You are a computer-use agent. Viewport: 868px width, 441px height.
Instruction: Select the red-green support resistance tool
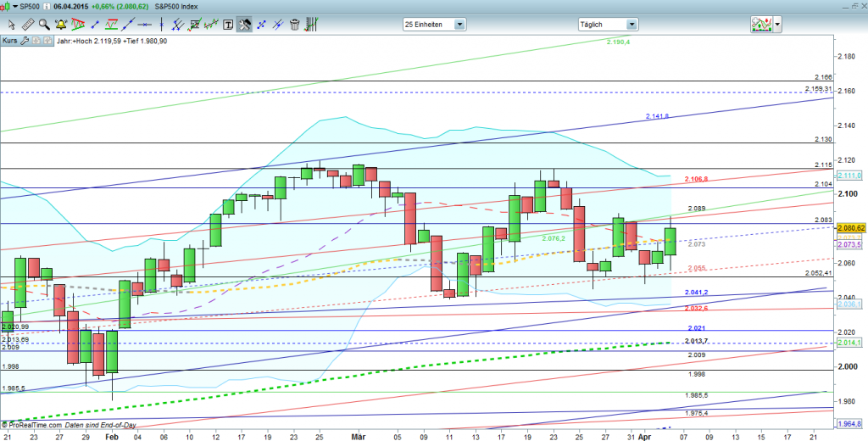click(x=111, y=25)
